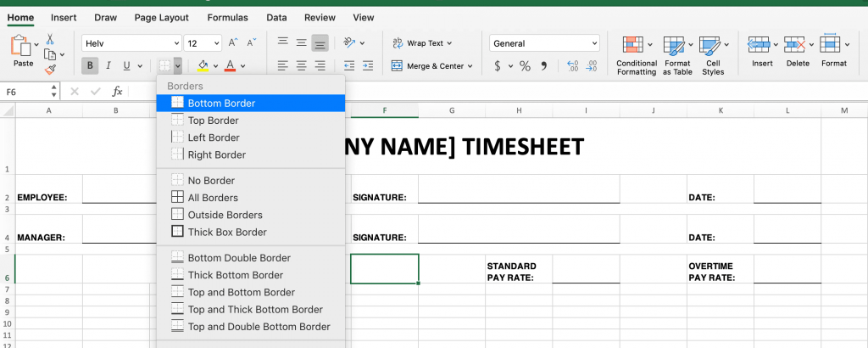This screenshot has width=868, height=348.
Task: Click increase decimal icon
Action: click(573, 66)
